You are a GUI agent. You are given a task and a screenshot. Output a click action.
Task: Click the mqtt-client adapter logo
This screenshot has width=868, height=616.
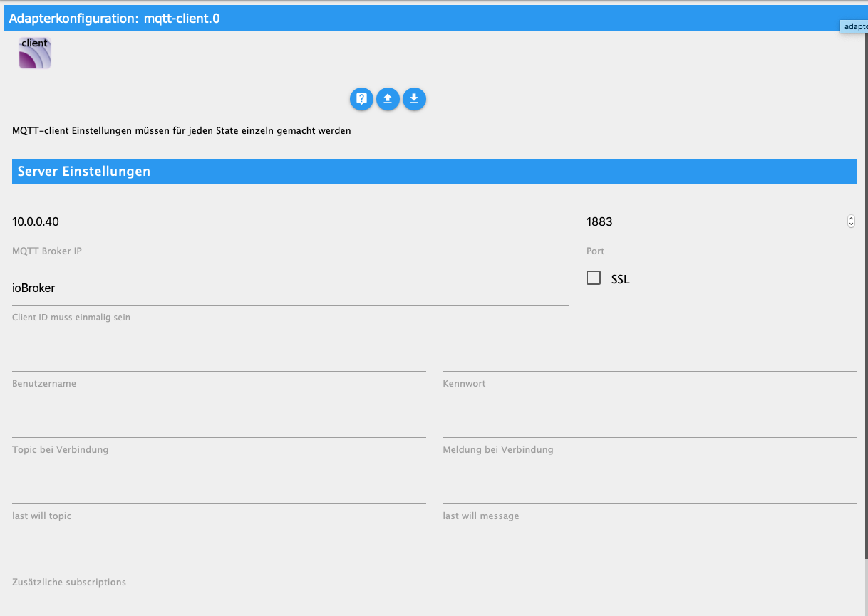point(35,53)
